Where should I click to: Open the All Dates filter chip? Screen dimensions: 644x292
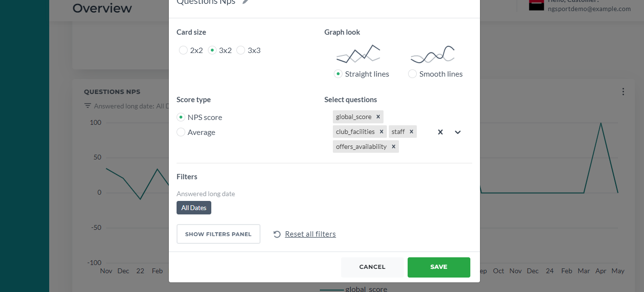click(194, 208)
